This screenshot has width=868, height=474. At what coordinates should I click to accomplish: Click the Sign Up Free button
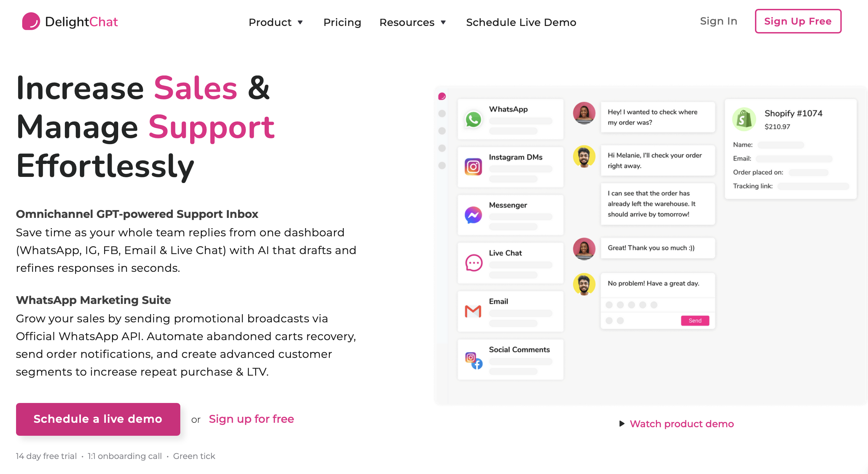798,21
